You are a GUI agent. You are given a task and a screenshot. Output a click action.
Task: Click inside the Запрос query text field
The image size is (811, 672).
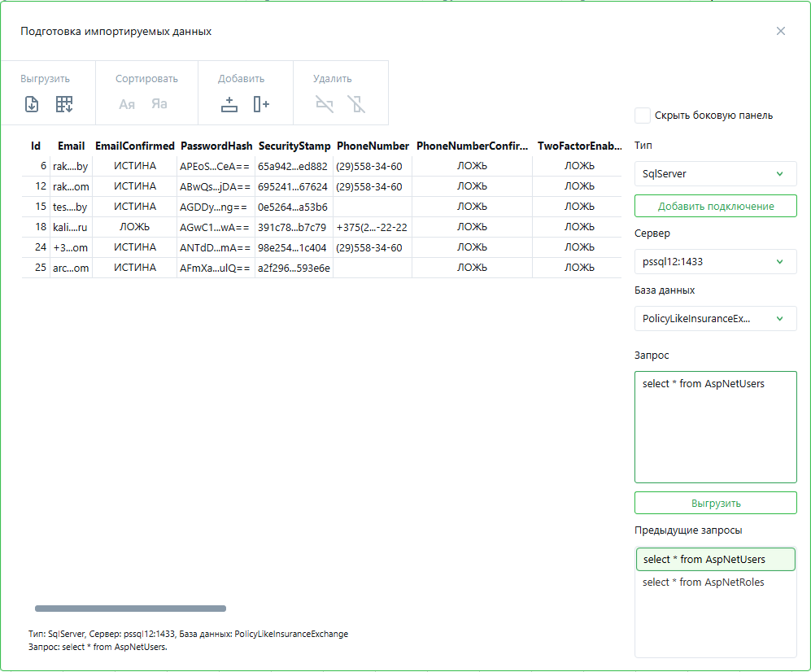(x=715, y=431)
